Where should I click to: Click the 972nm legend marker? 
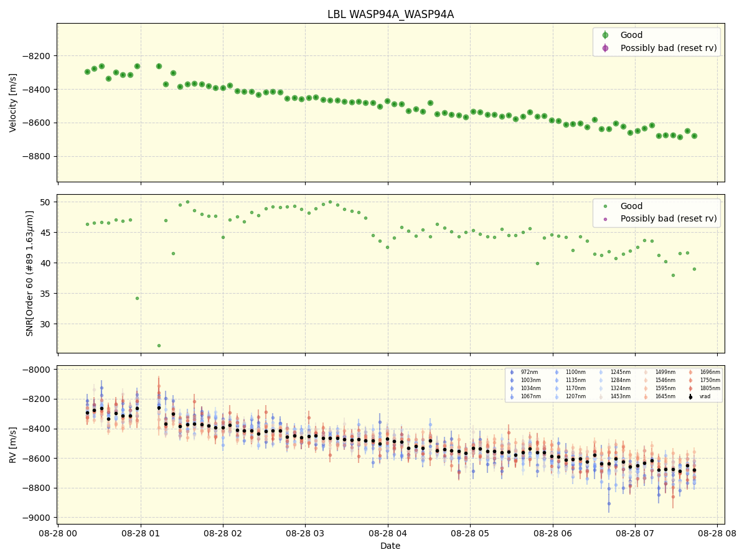point(512,372)
